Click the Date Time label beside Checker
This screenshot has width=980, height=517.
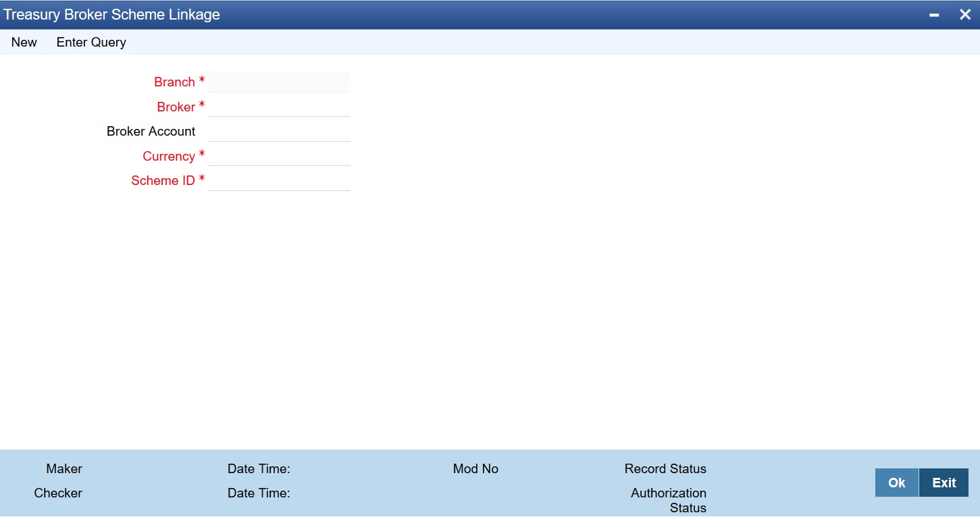point(259,493)
